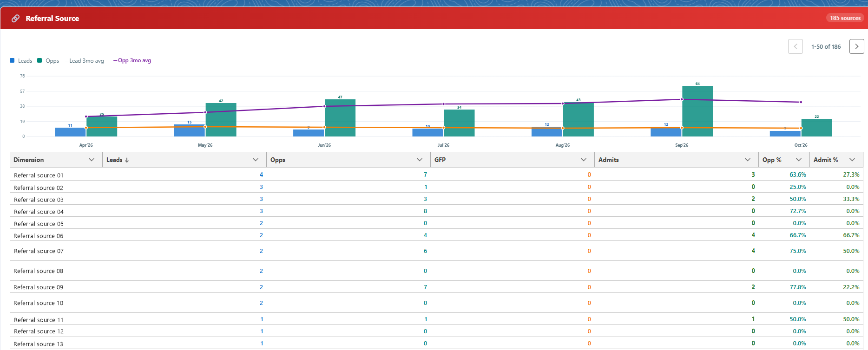Open the GFP column dropdown chevron
The height and width of the screenshot is (350, 868).
pos(584,160)
